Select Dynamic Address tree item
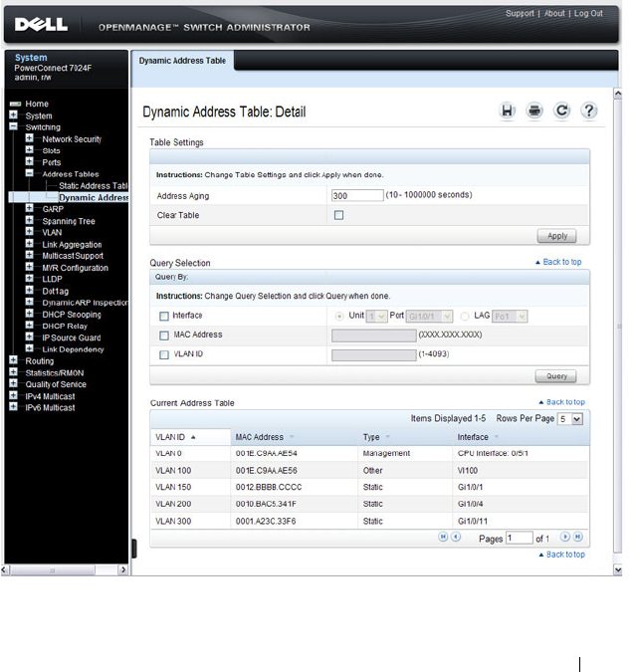 (x=94, y=197)
